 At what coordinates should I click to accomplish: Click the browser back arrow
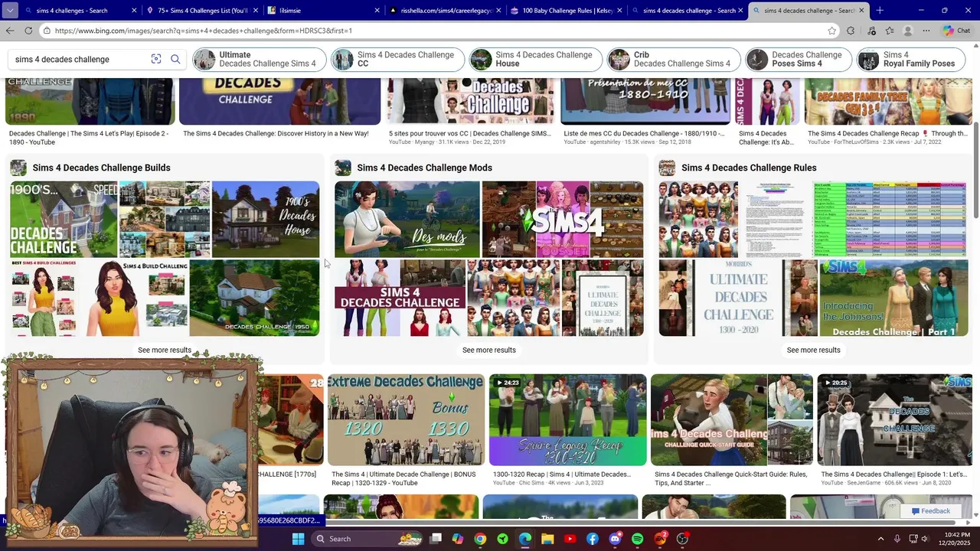coord(9,31)
